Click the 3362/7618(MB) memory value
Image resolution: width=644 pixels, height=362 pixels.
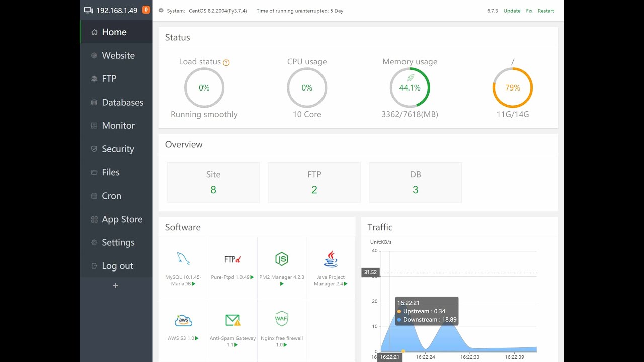[x=410, y=114]
